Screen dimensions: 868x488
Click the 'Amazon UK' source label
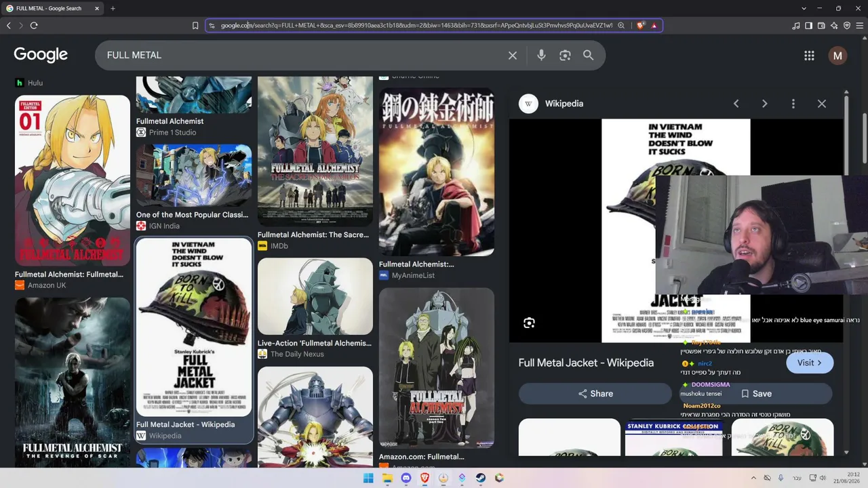[x=47, y=285]
